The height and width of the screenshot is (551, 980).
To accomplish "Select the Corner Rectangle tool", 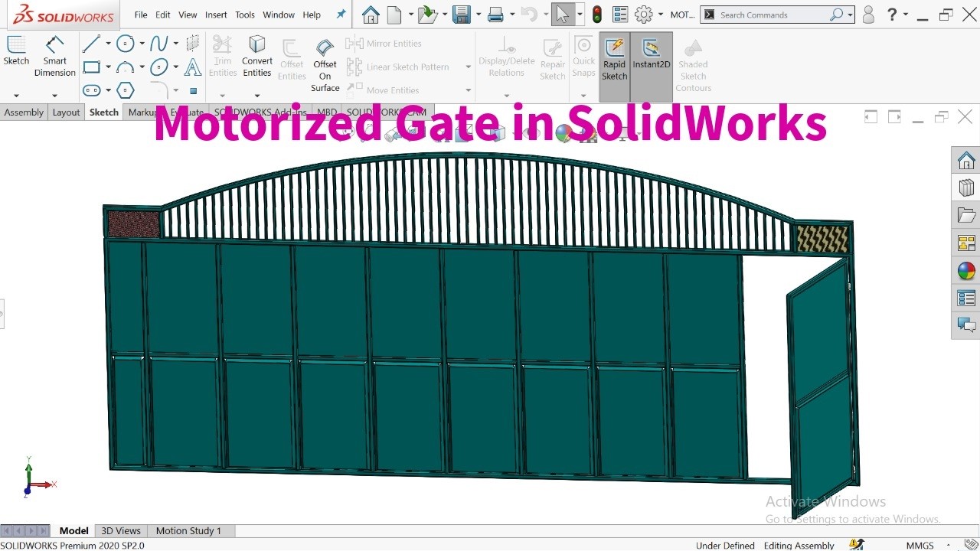I will (91, 67).
